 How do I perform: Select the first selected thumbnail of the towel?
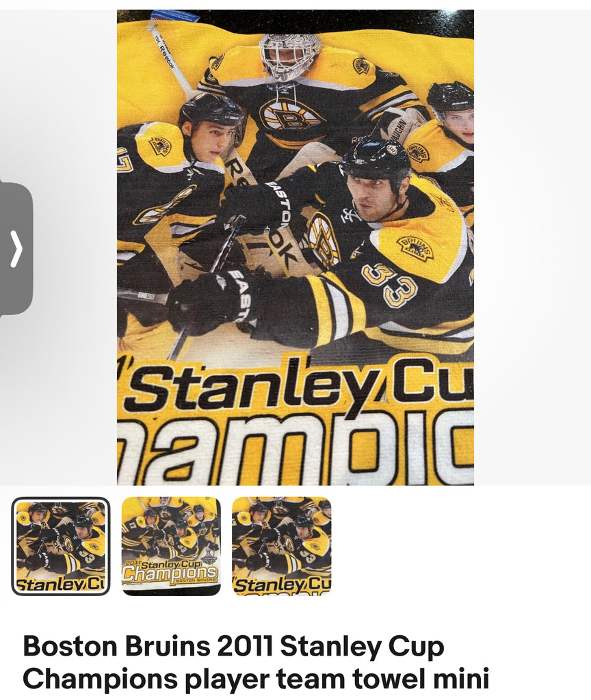[x=61, y=546]
